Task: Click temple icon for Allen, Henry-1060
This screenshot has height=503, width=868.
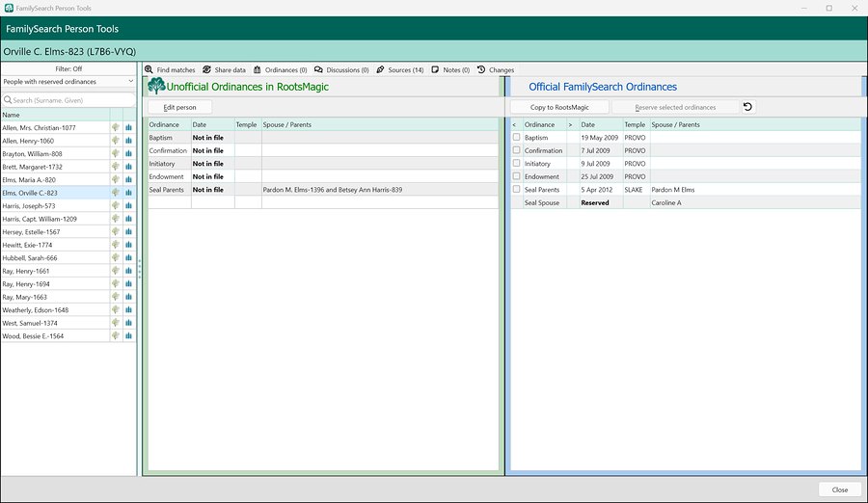Action: pyautogui.click(x=129, y=141)
